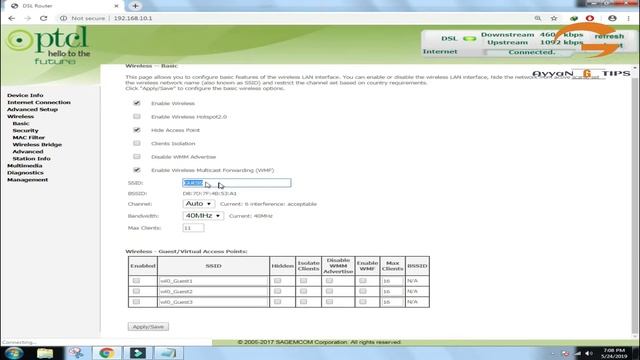Open Station Info submenu
This screenshot has height=360, width=640.
click(x=31, y=158)
